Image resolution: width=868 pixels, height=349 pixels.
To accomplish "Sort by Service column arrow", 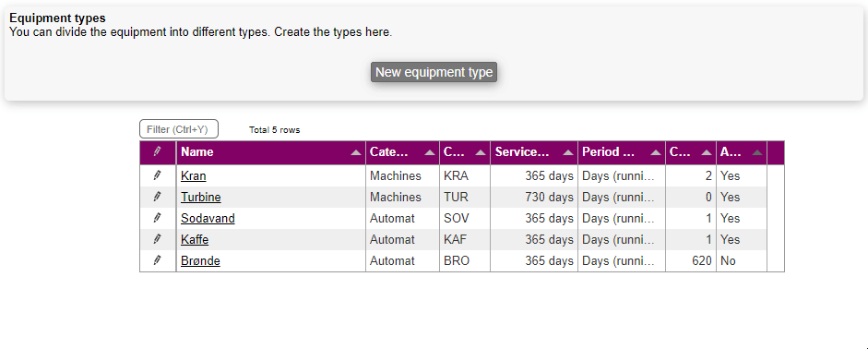I will (x=568, y=153).
